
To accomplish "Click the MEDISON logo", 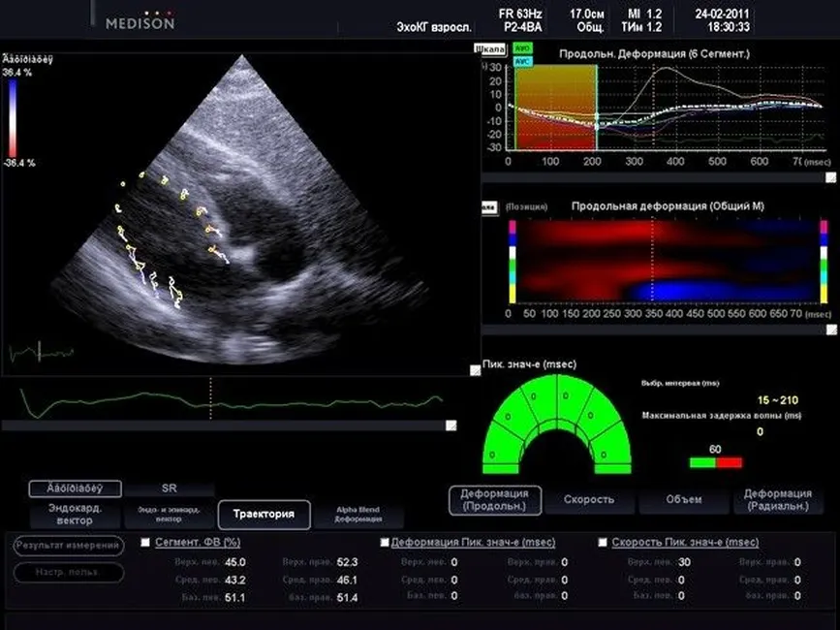I will [140, 21].
